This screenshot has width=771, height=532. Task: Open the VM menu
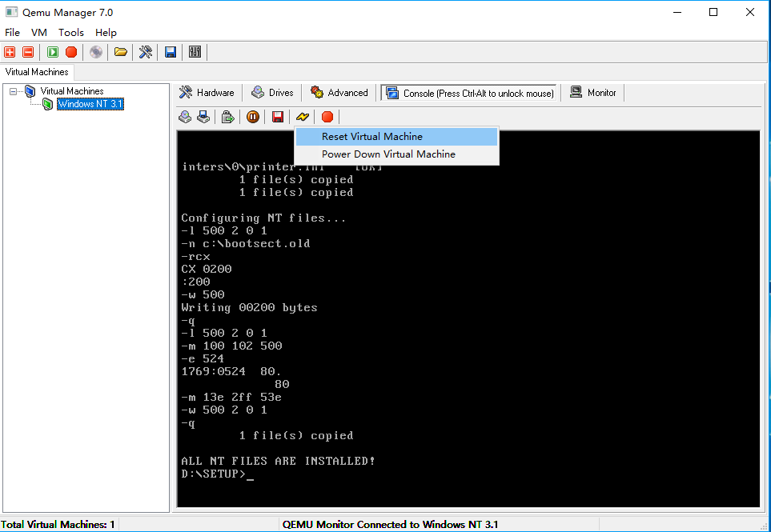[39, 33]
